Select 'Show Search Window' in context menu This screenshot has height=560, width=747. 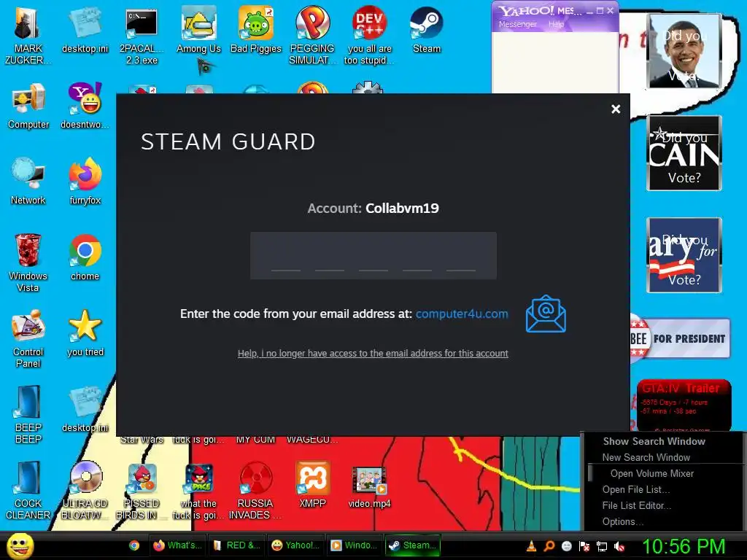[x=654, y=441]
